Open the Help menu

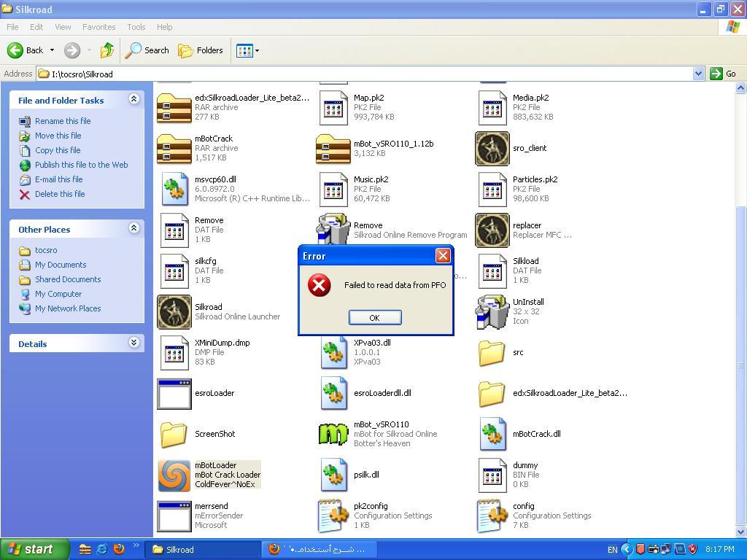click(164, 27)
